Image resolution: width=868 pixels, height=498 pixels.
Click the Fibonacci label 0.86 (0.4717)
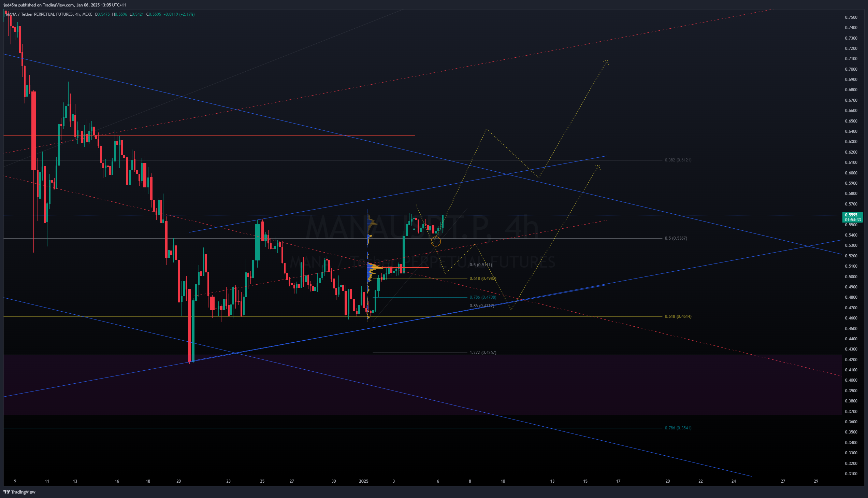(x=482, y=306)
